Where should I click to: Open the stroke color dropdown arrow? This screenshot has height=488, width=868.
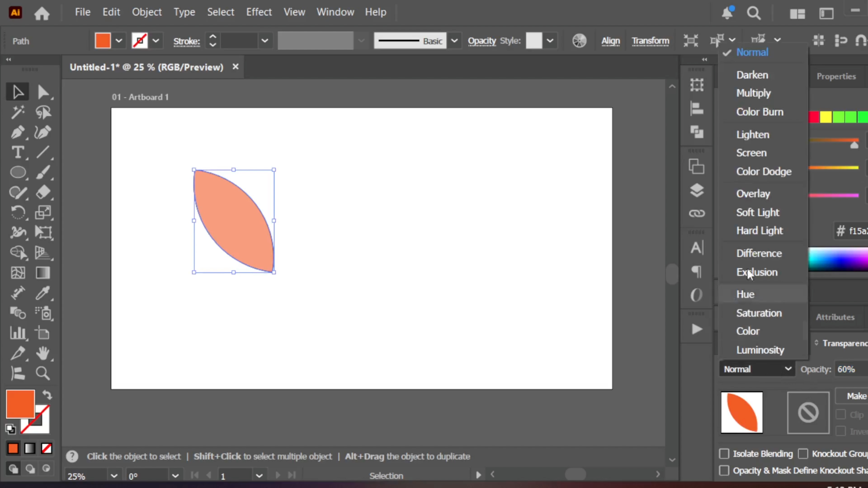click(156, 41)
